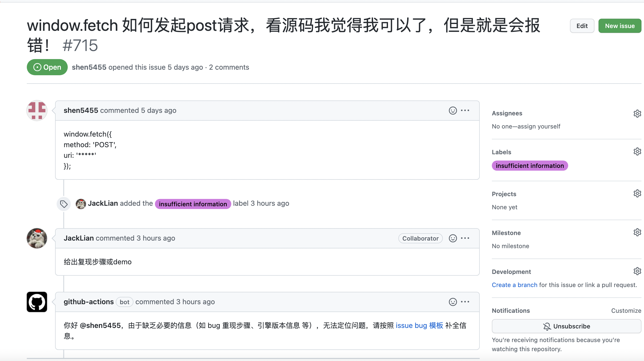Screen dimensions: 644x361
Task: Click the green New issue button
Action: (620, 26)
